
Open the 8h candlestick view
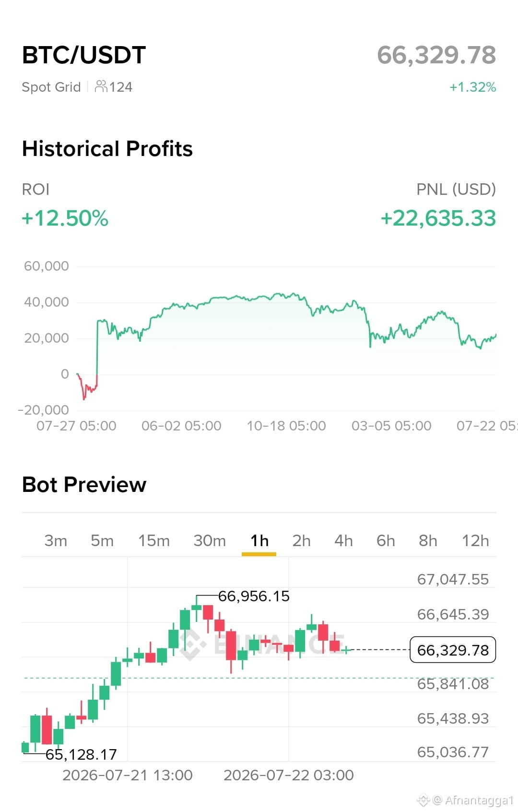point(428,540)
